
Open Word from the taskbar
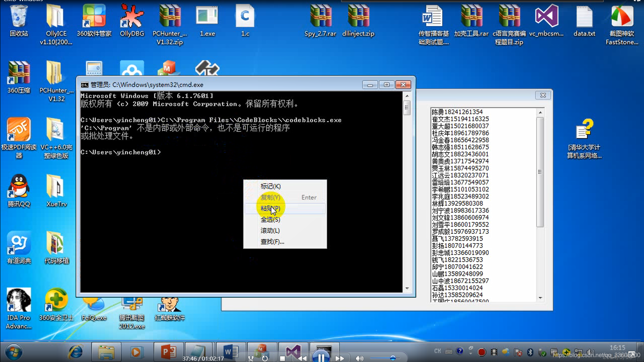231,352
